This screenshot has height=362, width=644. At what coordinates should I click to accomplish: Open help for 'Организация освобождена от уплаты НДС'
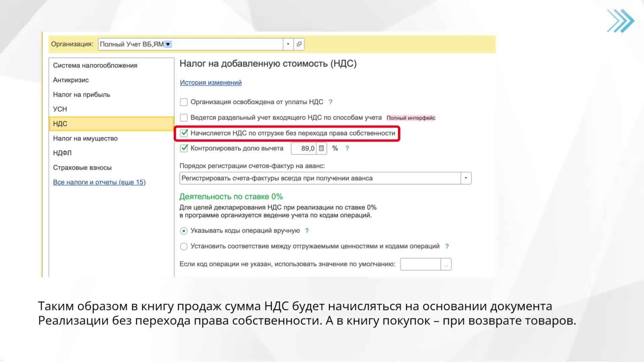[x=331, y=102]
